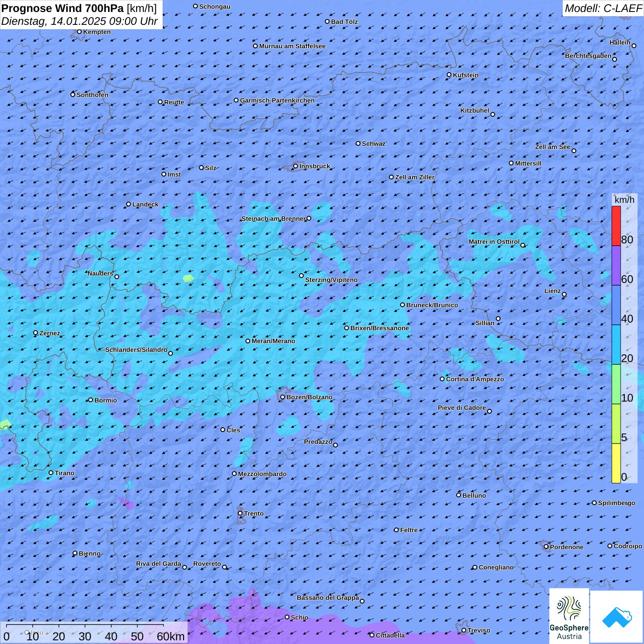The height and width of the screenshot is (644, 644).
Task: Click the Zernez location dot
Action: (x=36, y=333)
